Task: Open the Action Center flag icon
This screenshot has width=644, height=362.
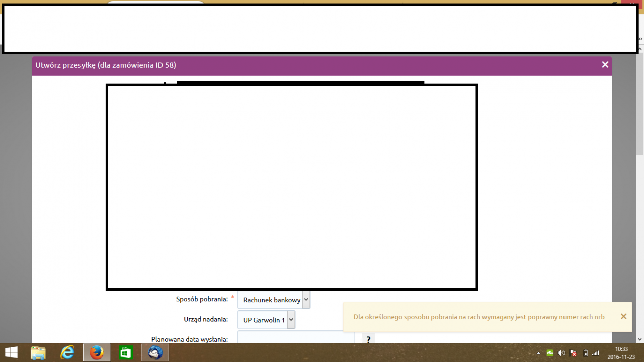Action: click(573, 353)
